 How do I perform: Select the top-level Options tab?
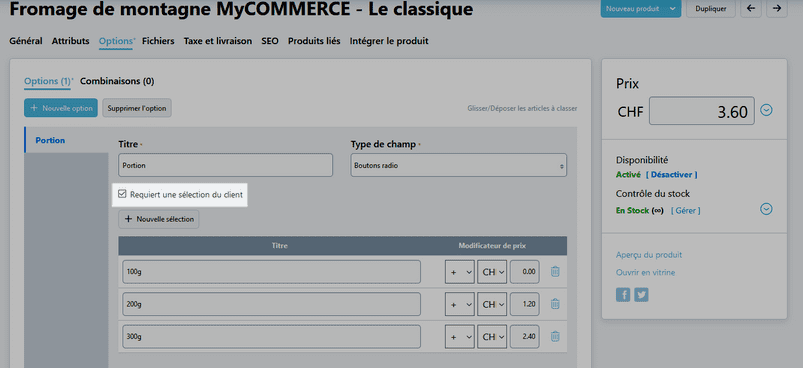pos(116,41)
